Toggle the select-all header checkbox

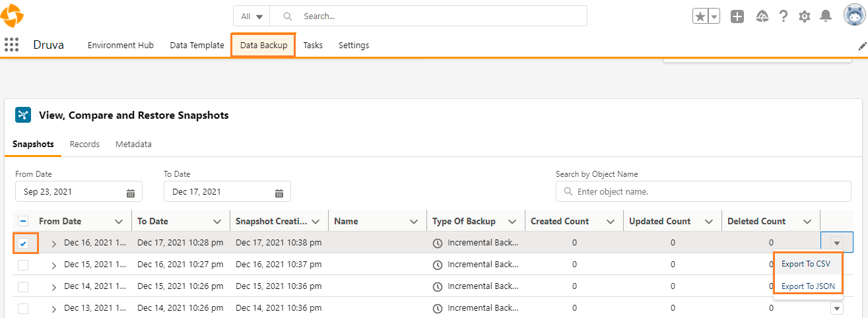tap(23, 222)
